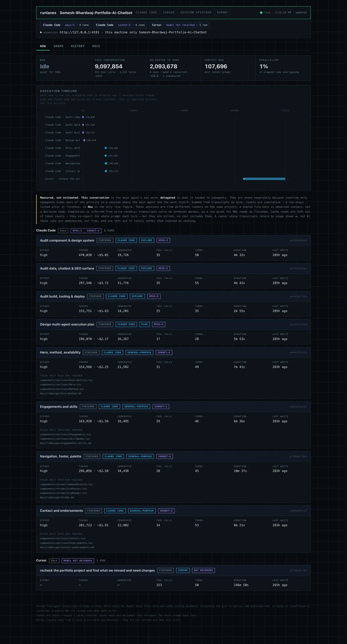Click the NOT RECORDED tag on recheck run
Screen dimensions: 347x644
(x=203, y=571)
